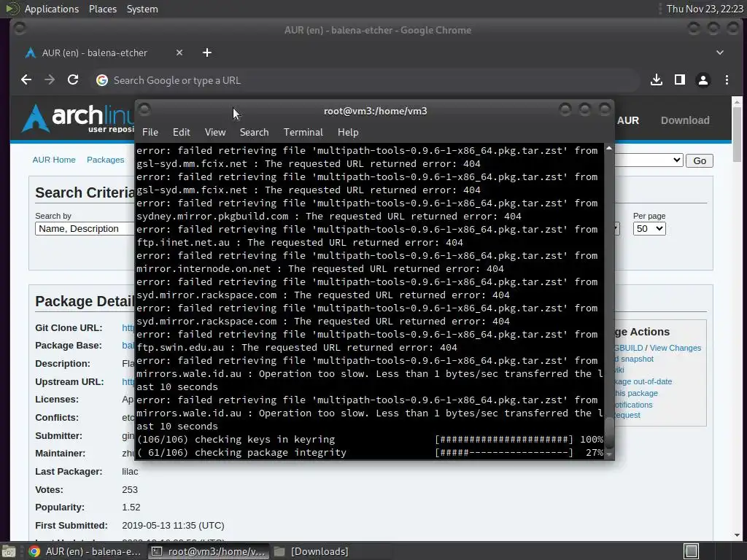The width and height of the screenshot is (747, 560).
Task: Click lilac Last Packager value
Action: 130,472
